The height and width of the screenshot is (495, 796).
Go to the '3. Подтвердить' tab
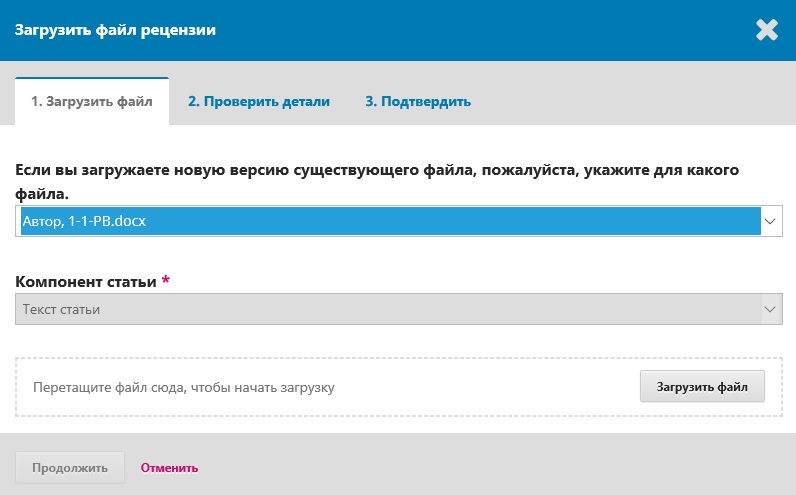(x=418, y=101)
